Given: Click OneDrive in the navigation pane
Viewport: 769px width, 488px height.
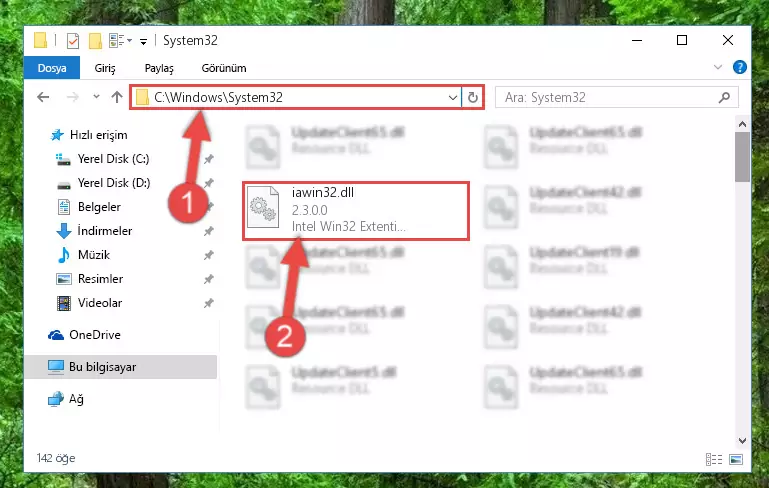Looking at the screenshot, I should click(95, 334).
